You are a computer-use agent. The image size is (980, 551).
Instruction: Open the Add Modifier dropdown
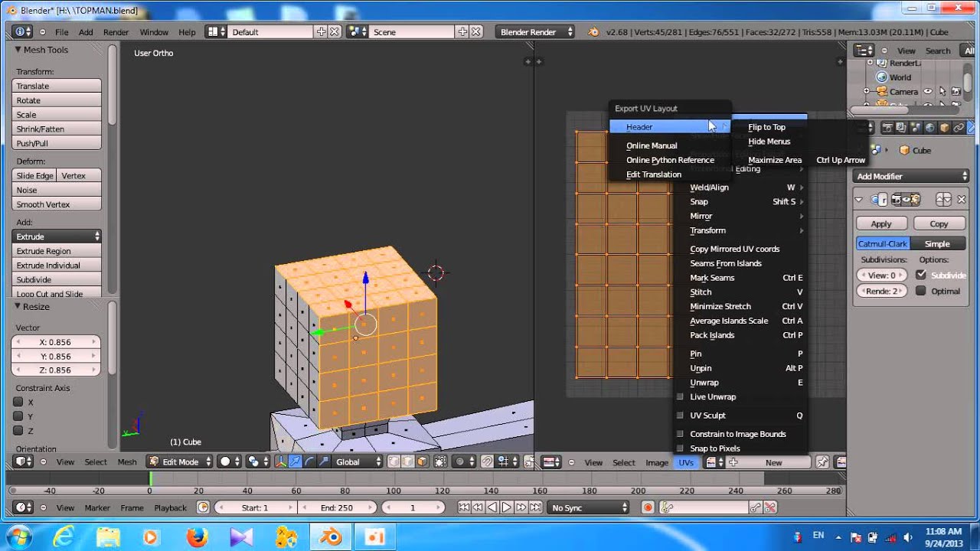pyautogui.click(x=911, y=176)
